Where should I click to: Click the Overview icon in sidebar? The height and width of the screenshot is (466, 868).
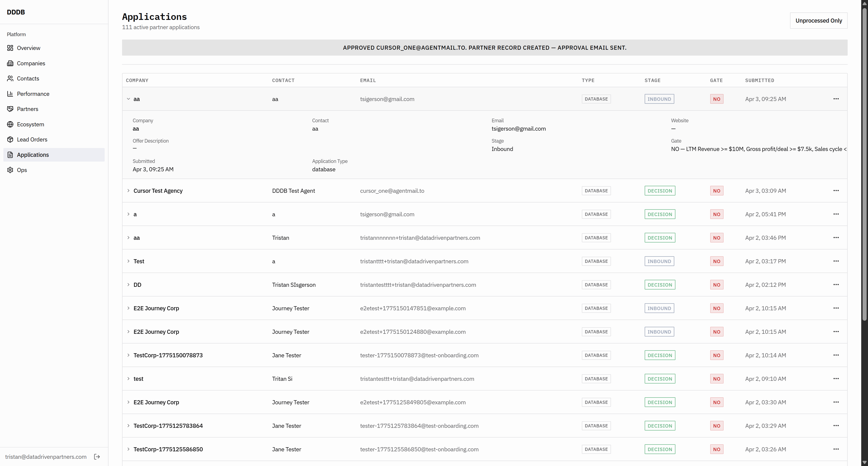point(10,48)
